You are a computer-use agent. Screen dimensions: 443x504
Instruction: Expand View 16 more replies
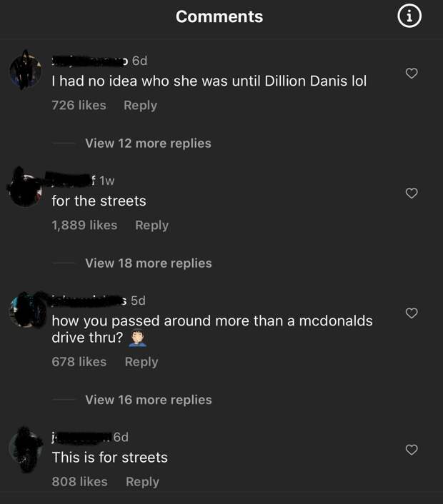click(x=149, y=400)
